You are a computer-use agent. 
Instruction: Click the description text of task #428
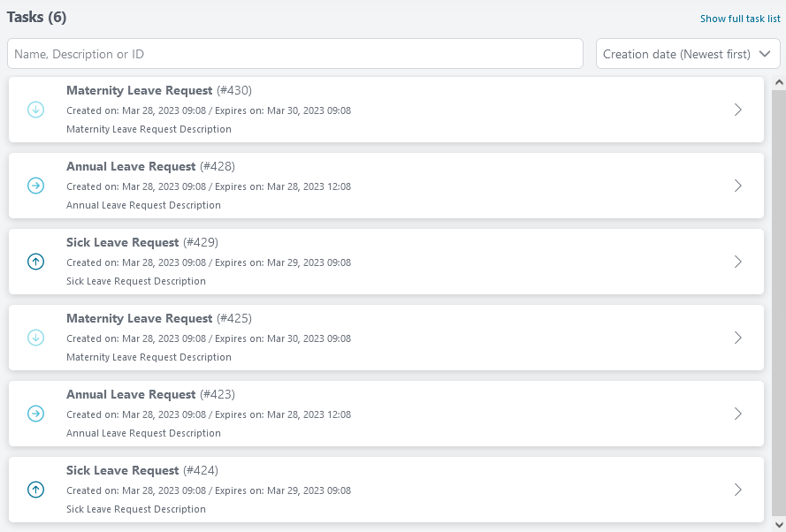click(x=143, y=205)
